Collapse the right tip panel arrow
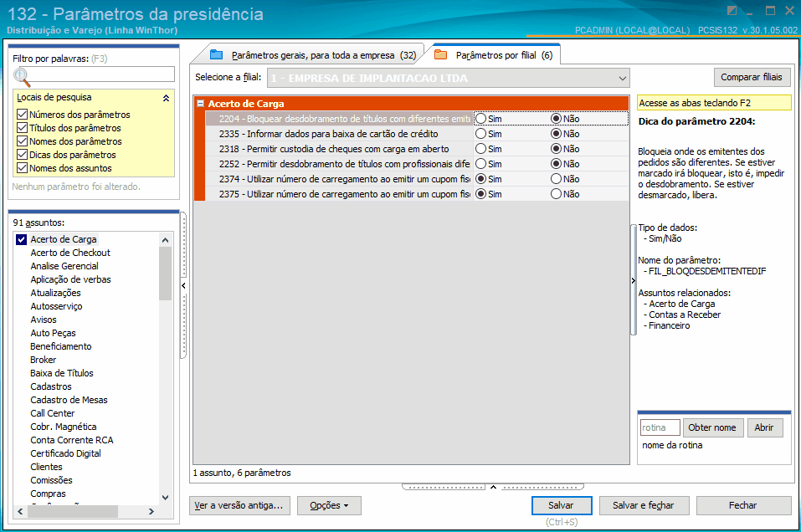This screenshot has height=532, width=801. click(x=634, y=280)
